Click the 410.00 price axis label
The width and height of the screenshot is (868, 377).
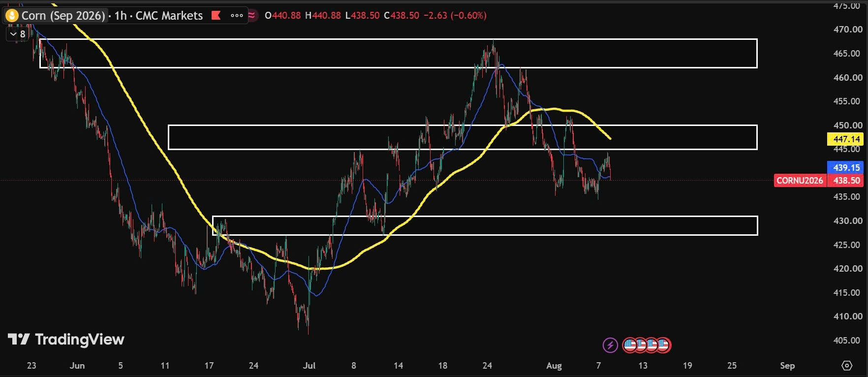click(x=848, y=316)
